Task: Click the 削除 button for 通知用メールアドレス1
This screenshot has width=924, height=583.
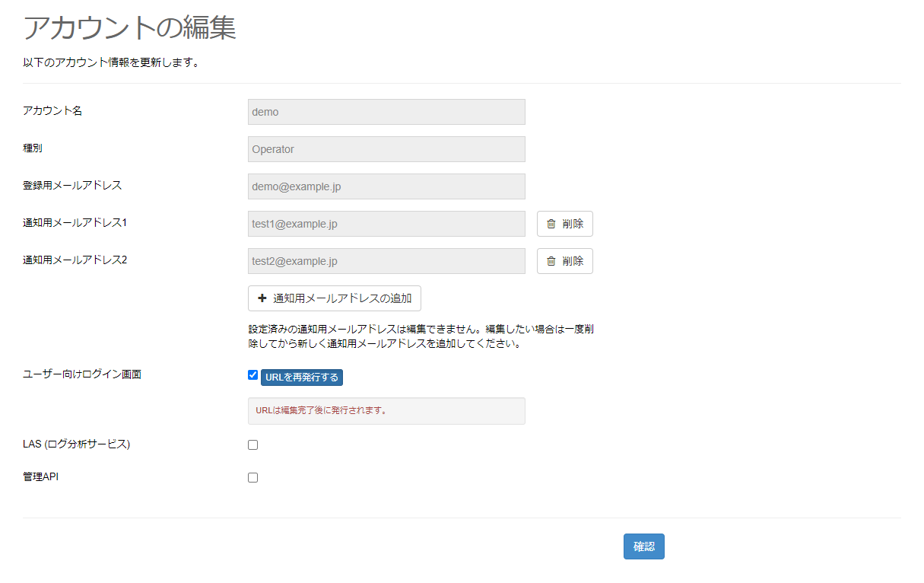Action: point(565,223)
